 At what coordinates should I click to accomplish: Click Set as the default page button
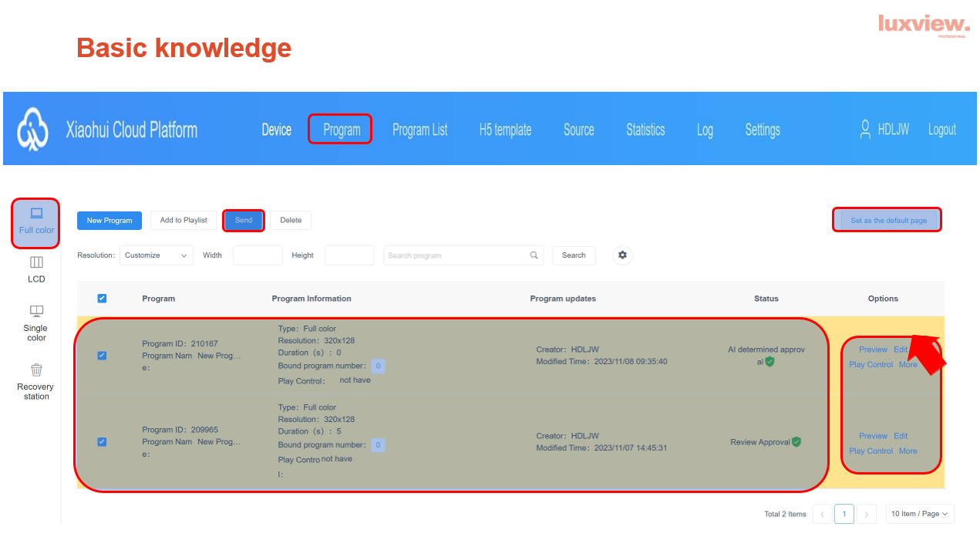coord(888,221)
